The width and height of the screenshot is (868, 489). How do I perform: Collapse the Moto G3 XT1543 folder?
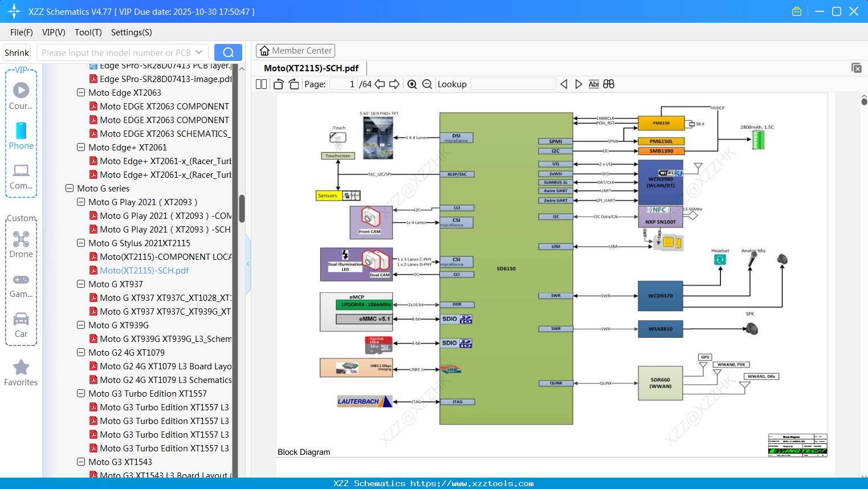81,462
